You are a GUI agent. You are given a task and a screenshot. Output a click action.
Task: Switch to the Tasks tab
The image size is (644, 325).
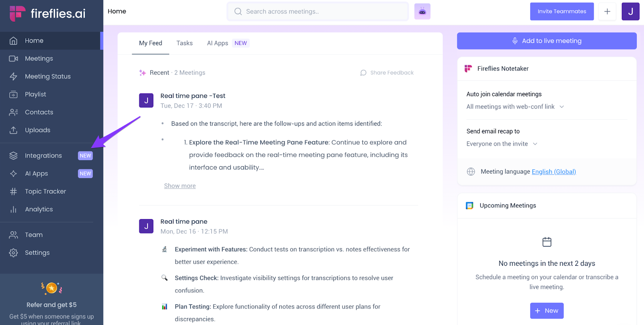184,43
